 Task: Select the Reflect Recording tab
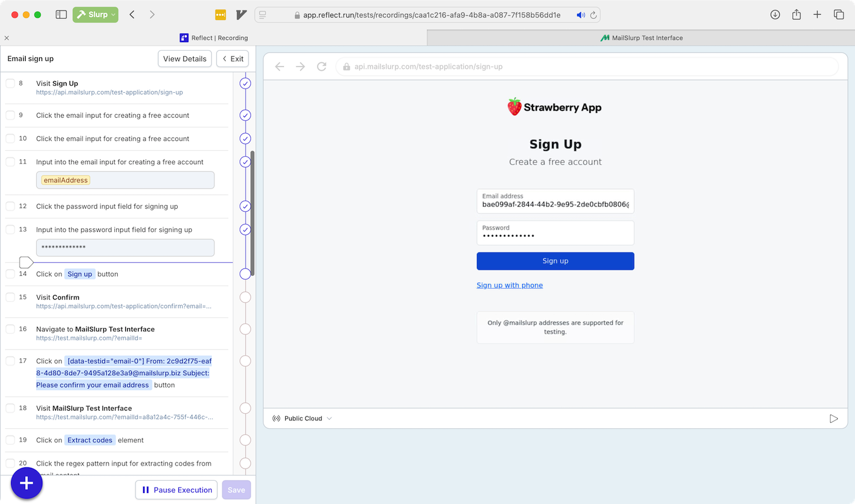[x=215, y=37]
